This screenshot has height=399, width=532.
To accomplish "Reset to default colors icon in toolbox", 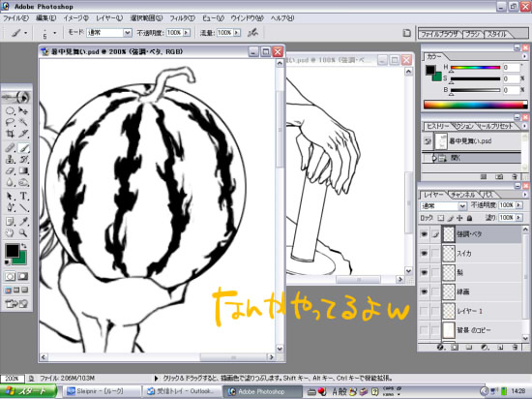I will (x=7, y=262).
